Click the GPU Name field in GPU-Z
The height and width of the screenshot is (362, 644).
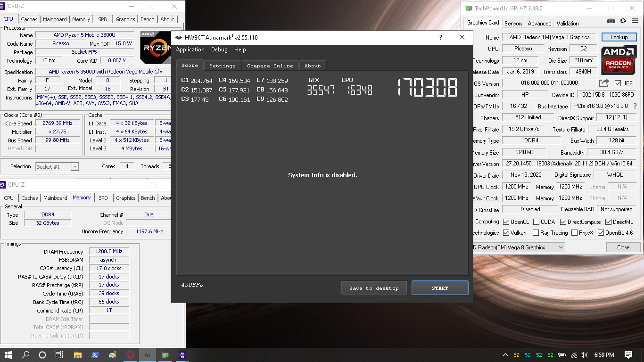click(x=549, y=37)
